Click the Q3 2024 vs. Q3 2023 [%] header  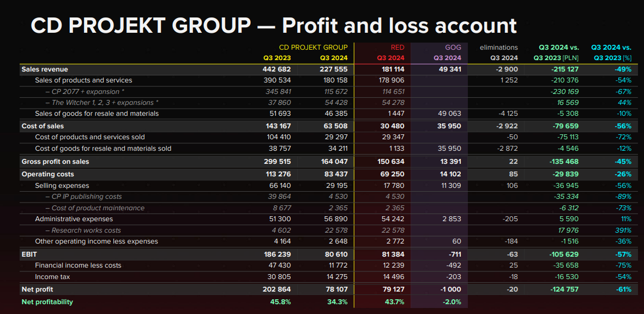612,52
